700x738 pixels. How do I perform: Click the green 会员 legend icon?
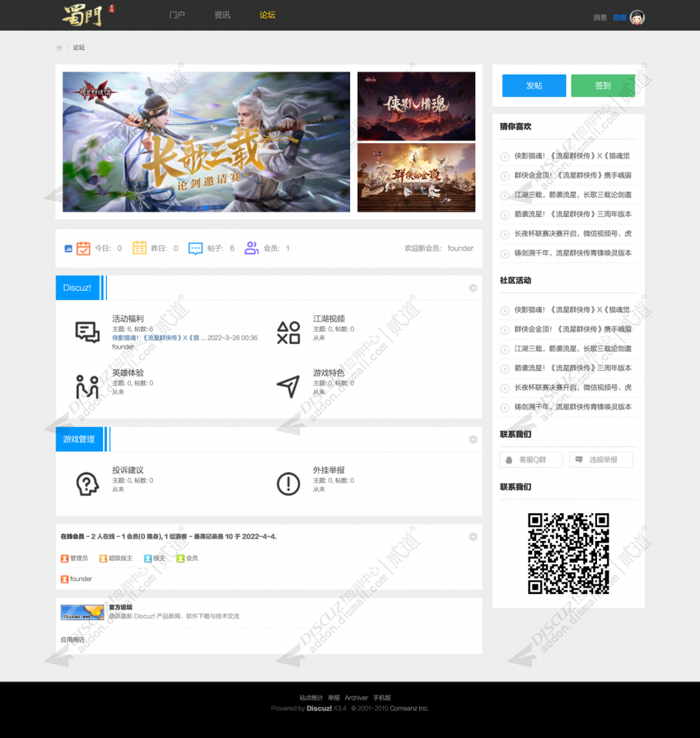[181, 558]
